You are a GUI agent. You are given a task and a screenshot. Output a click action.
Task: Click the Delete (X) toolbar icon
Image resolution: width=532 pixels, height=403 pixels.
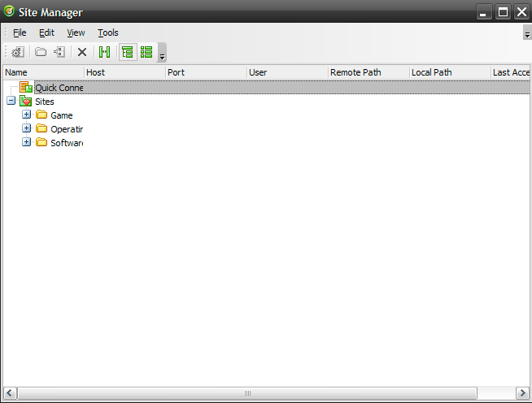82,52
